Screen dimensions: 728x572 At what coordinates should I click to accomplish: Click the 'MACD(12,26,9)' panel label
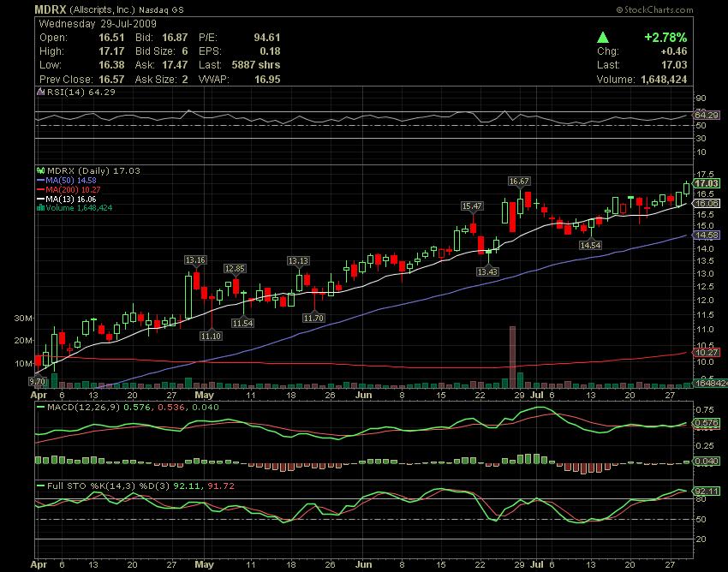[x=84, y=408]
